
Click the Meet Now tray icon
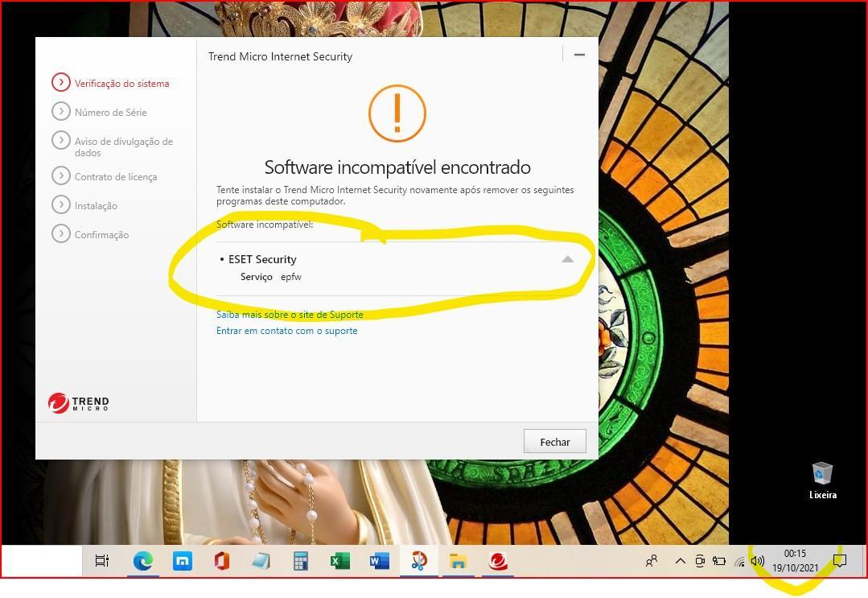click(x=700, y=561)
